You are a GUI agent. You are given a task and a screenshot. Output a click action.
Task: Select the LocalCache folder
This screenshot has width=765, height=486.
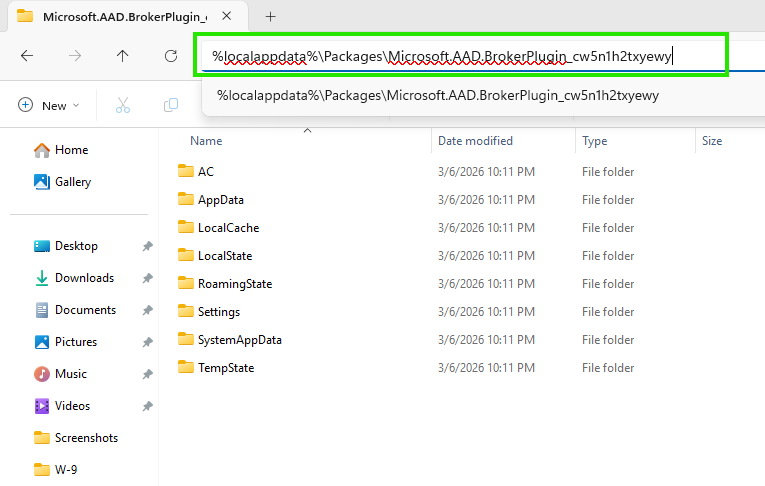(228, 228)
